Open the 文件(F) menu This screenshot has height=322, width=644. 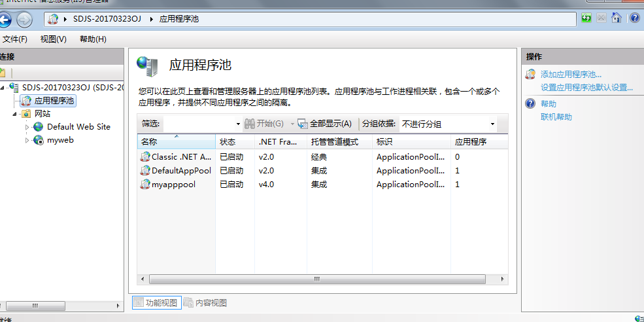(15, 39)
